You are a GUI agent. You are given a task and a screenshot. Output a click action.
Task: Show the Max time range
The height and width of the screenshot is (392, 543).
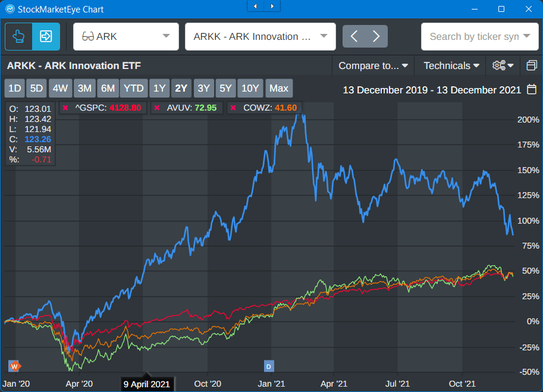coord(278,88)
